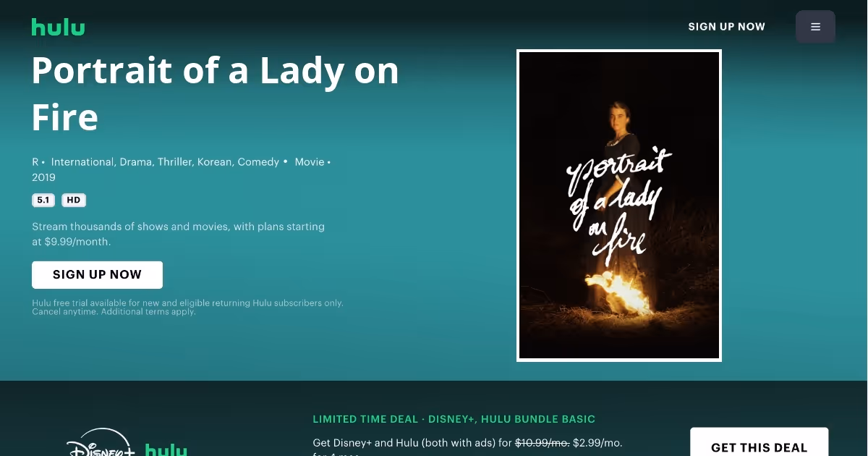The height and width of the screenshot is (456, 868).
Task: Click the green Hulu logo in the bundle banner
Action: (166, 449)
